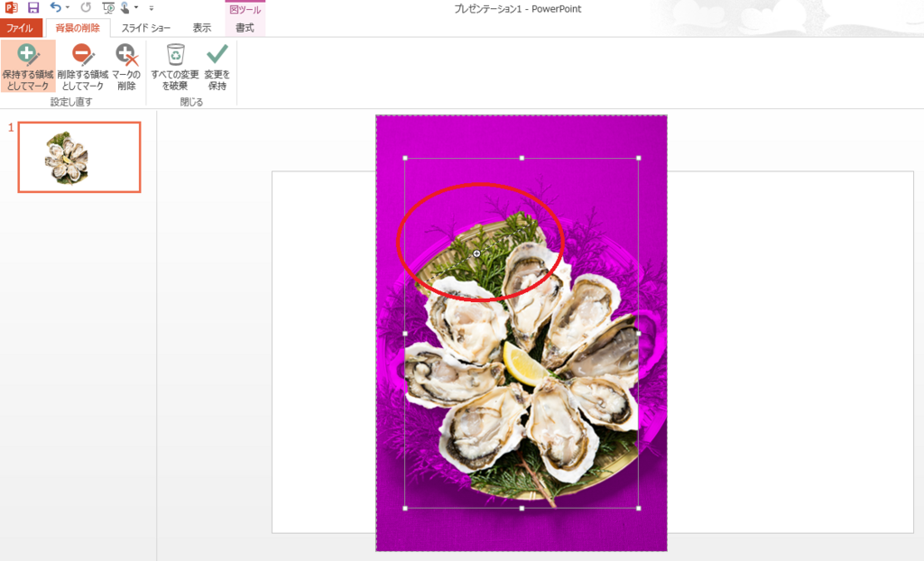Click Discard All Changes to cancel removal
Image resolution: width=924 pixels, height=561 pixels.
click(x=177, y=67)
